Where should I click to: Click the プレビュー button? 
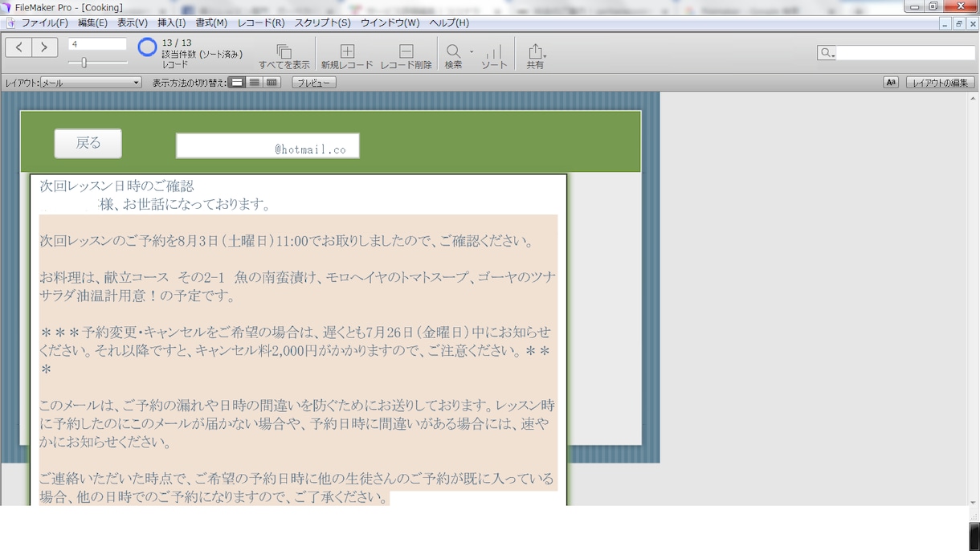(x=313, y=83)
